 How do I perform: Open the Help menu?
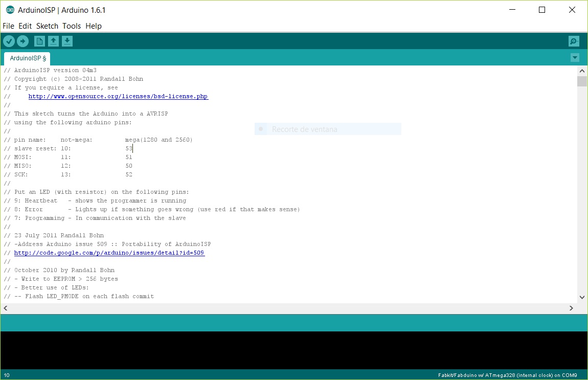[94, 26]
